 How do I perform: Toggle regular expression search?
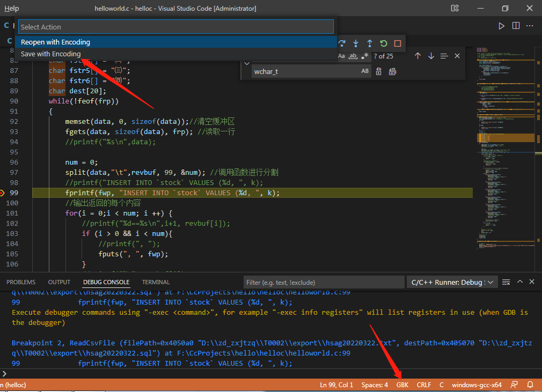coord(365,56)
